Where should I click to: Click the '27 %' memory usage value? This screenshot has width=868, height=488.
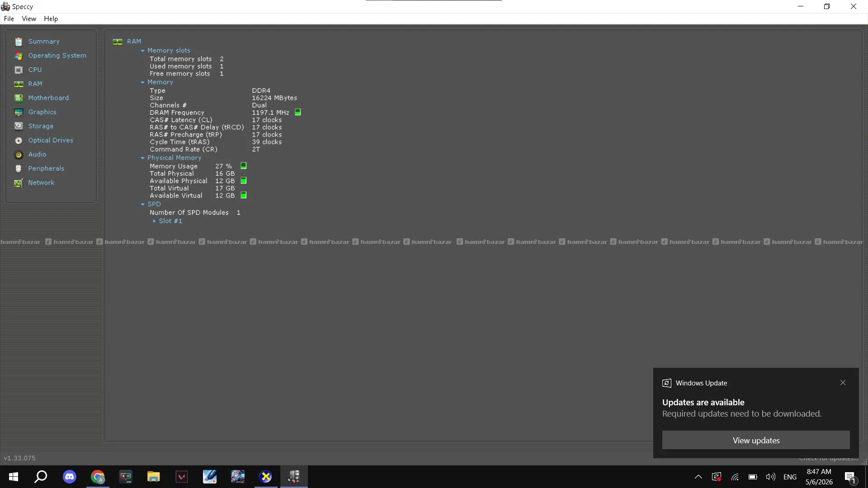223,166
